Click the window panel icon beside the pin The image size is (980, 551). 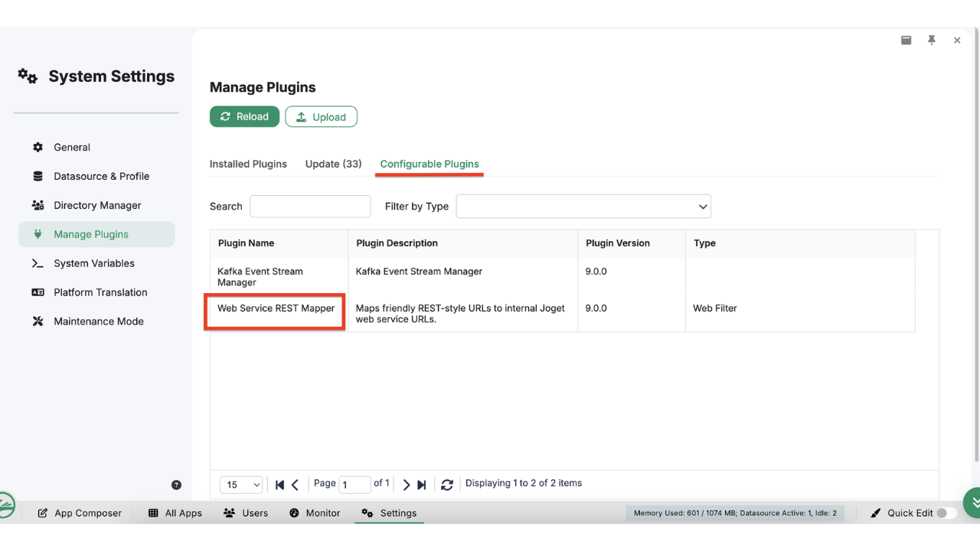[906, 40]
